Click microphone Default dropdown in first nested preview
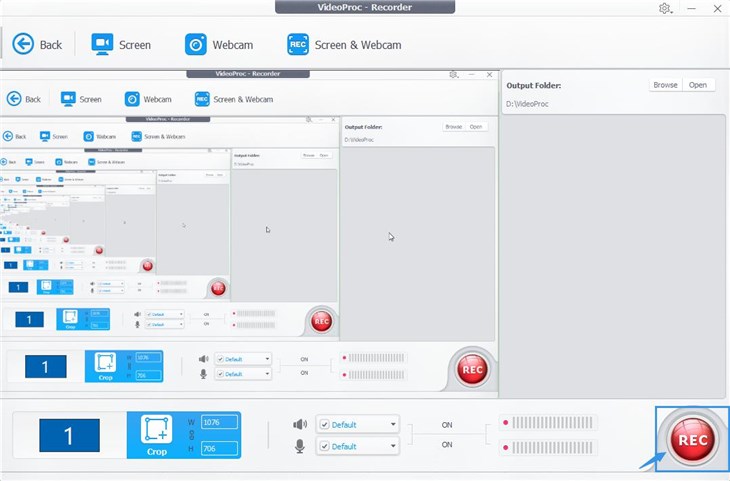The image size is (730, 481). click(x=243, y=374)
